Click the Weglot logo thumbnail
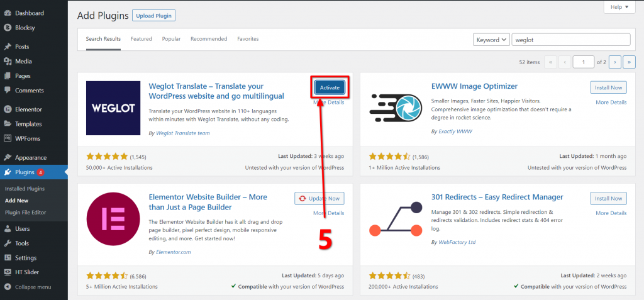Image resolution: width=644 pixels, height=300 pixels. 113,108
